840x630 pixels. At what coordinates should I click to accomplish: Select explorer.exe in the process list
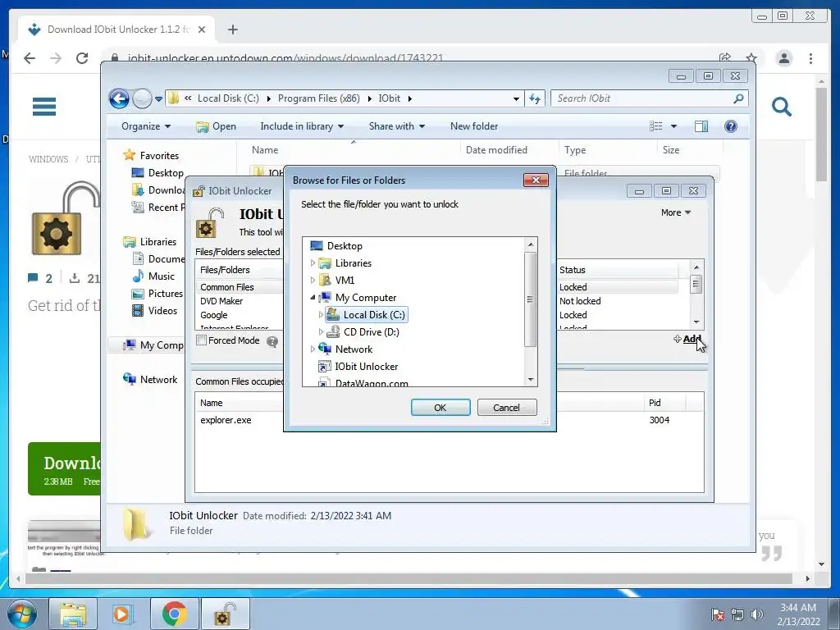[226, 420]
